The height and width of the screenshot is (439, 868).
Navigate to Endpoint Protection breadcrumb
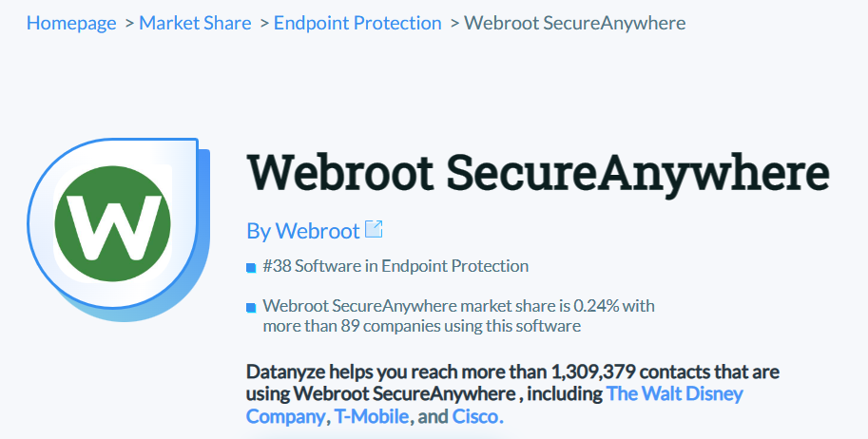[x=357, y=22]
